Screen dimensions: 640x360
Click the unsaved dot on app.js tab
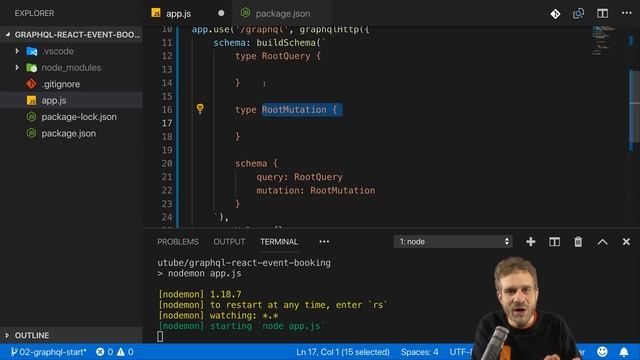221,13
